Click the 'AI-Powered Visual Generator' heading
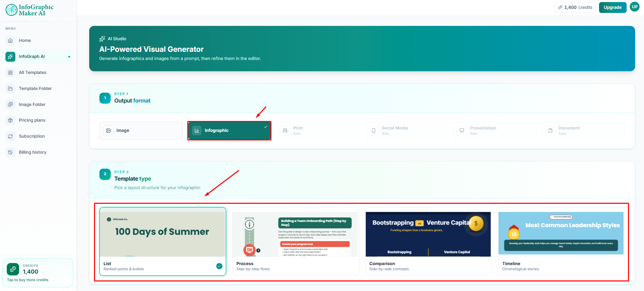 [x=152, y=49]
